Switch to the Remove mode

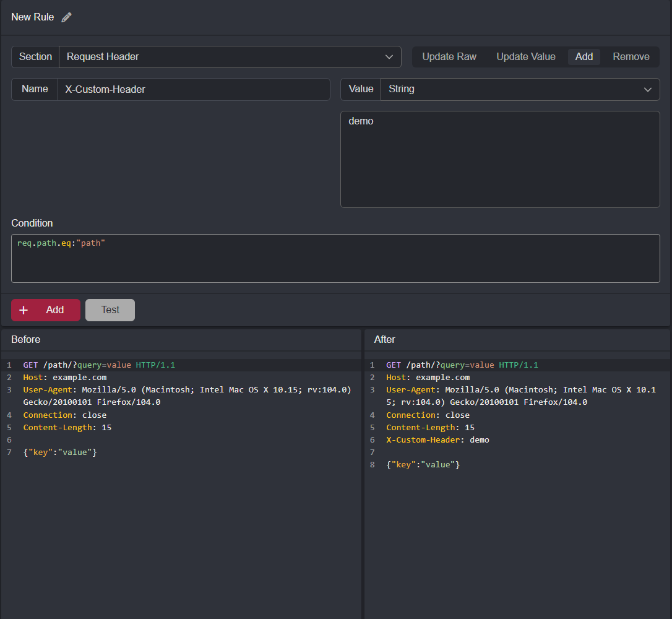coord(631,56)
